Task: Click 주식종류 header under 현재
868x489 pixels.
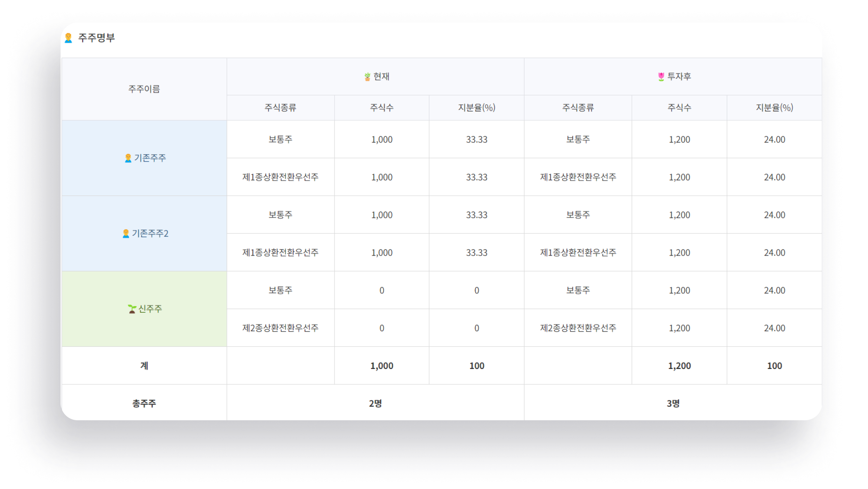Action: tap(280, 108)
